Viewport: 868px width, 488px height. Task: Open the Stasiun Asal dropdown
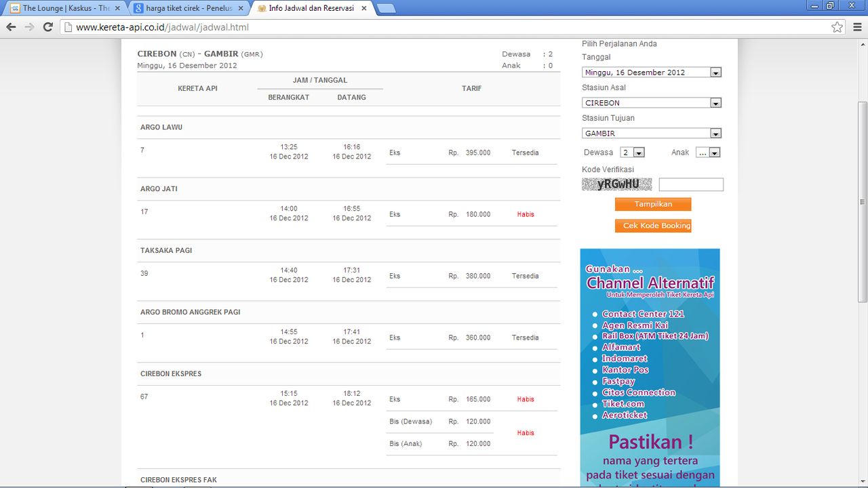(651, 103)
